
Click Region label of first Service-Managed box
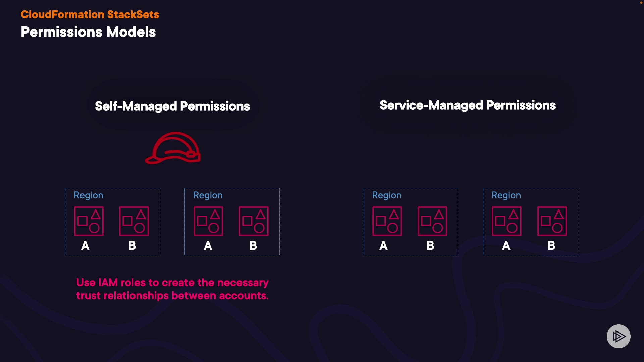pyautogui.click(x=387, y=195)
